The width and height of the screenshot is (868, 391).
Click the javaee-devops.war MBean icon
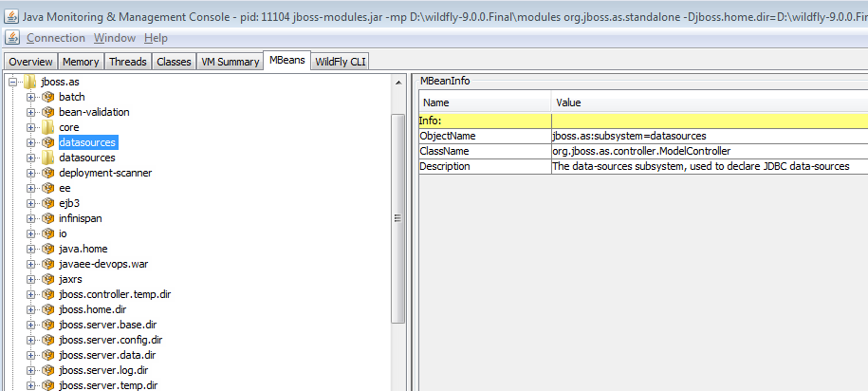(48, 264)
